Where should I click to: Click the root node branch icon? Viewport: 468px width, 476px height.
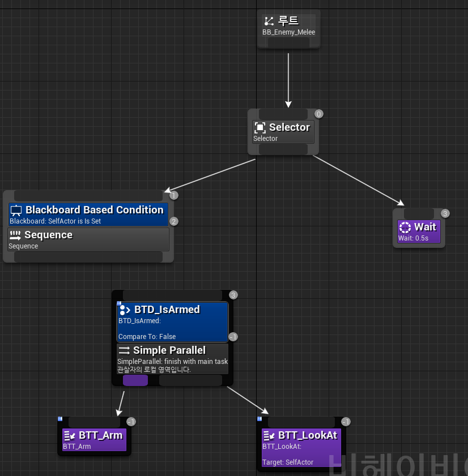269,22
